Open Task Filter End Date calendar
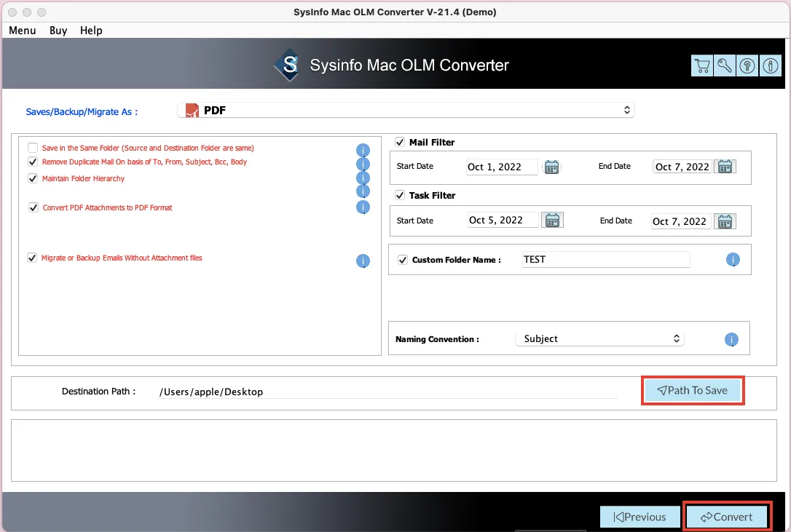791x532 pixels. point(725,221)
